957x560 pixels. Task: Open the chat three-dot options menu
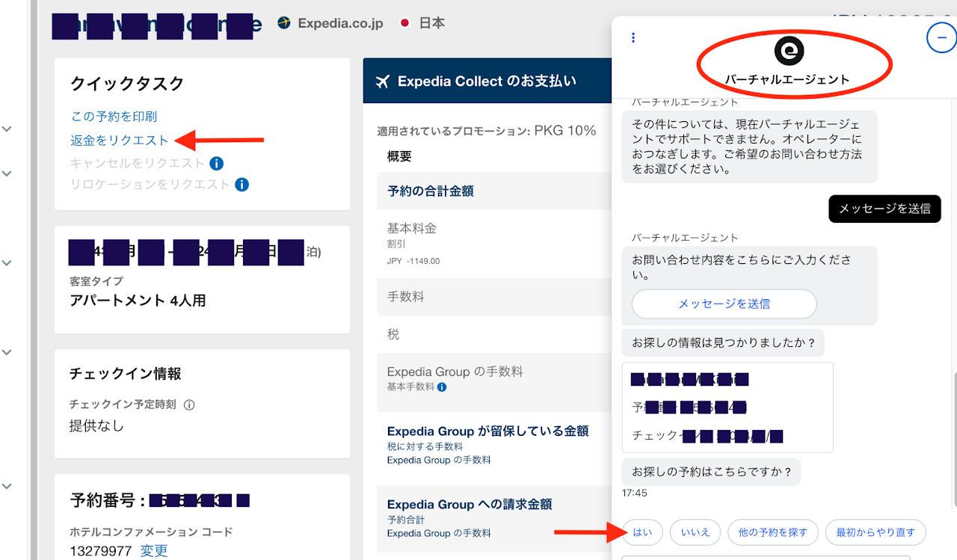(633, 37)
